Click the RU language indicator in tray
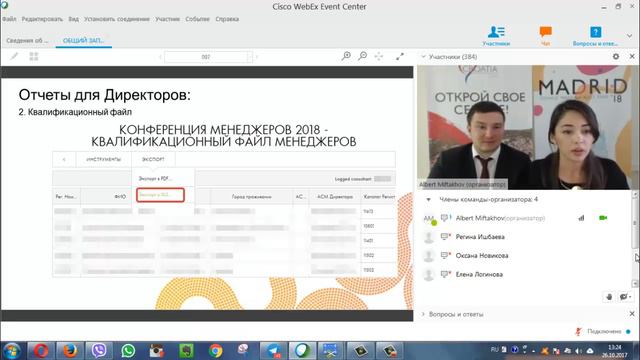This screenshot has height=360, width=640. coord(494,350)
